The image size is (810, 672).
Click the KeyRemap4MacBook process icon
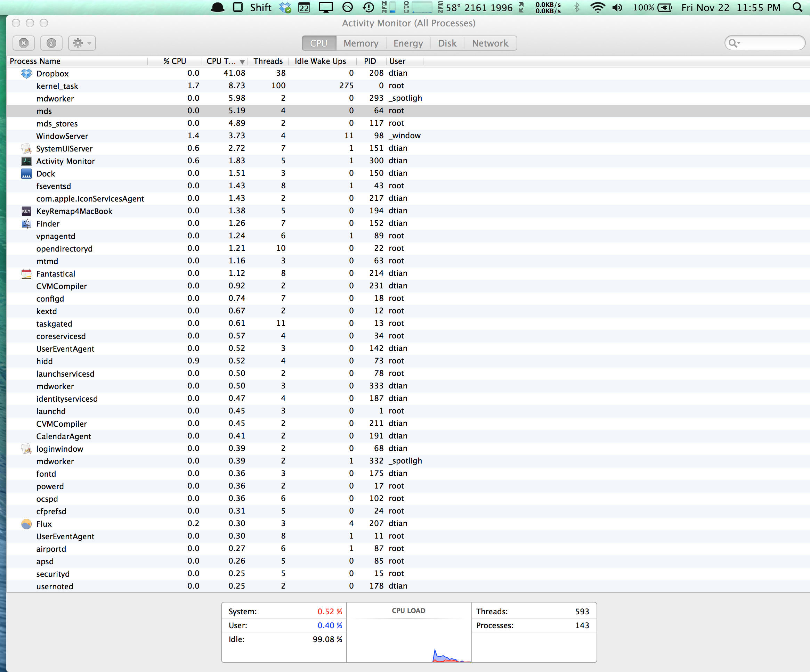26,211
